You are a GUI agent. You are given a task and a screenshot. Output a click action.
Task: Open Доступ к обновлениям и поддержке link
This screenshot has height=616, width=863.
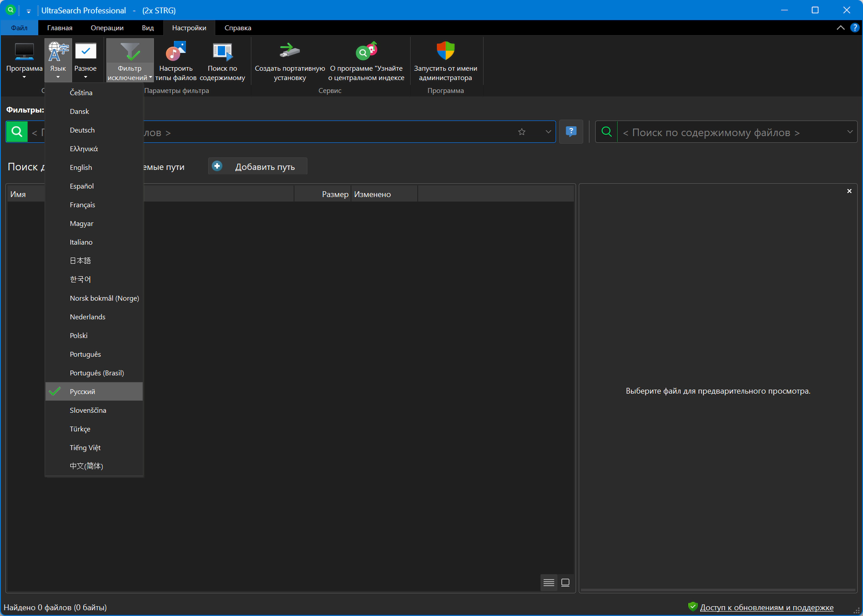(766, 607)
